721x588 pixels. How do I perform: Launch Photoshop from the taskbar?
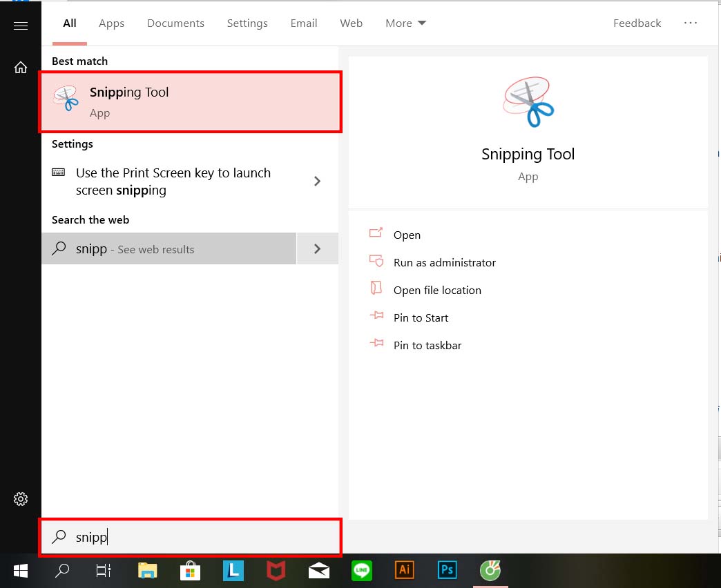pyautogui.click(x=447, y=571)
